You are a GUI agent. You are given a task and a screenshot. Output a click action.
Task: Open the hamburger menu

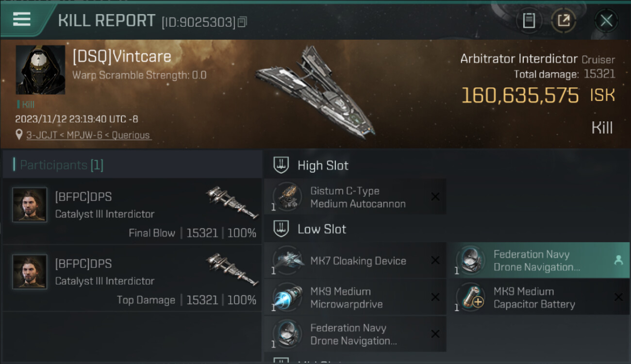[22, 19]
